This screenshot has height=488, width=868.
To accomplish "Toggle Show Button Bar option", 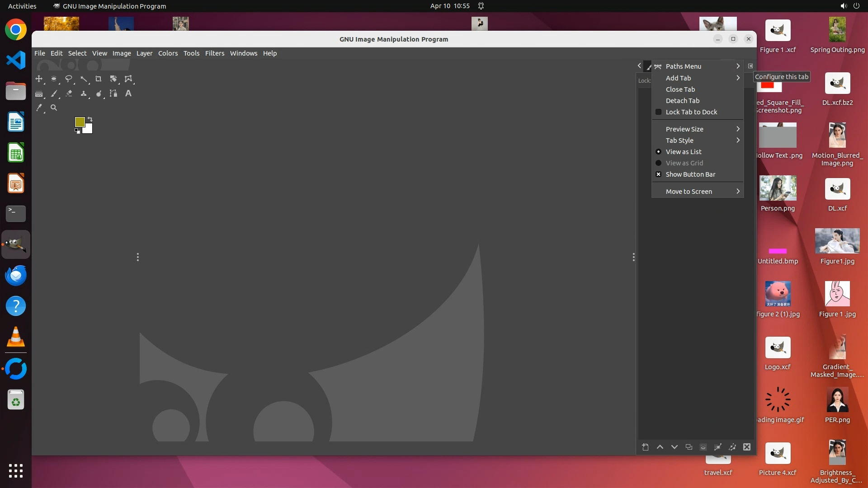I will point(690,174).
